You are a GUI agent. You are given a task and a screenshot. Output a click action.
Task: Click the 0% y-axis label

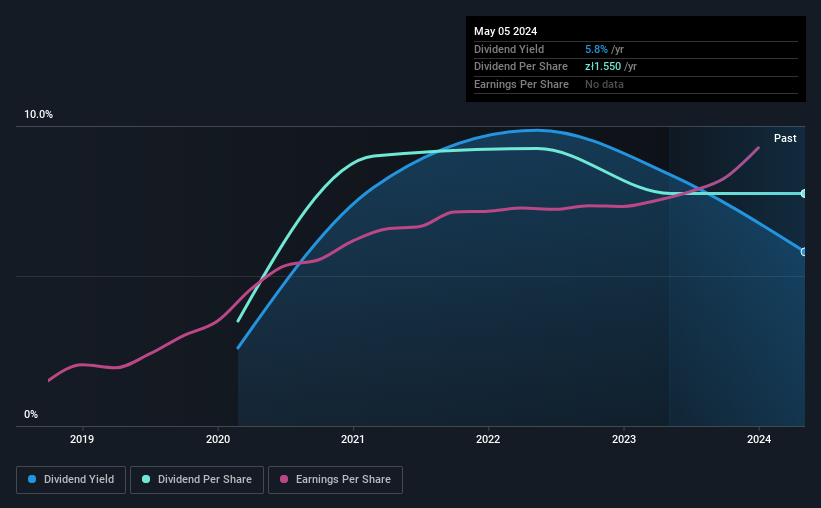31,415
